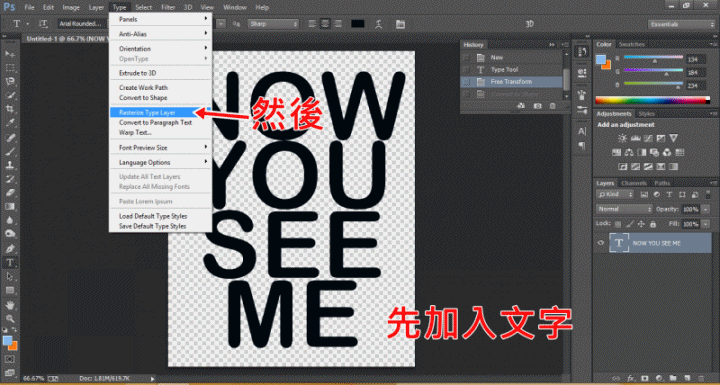Select the Eyedropper tool

coord(10,123)
